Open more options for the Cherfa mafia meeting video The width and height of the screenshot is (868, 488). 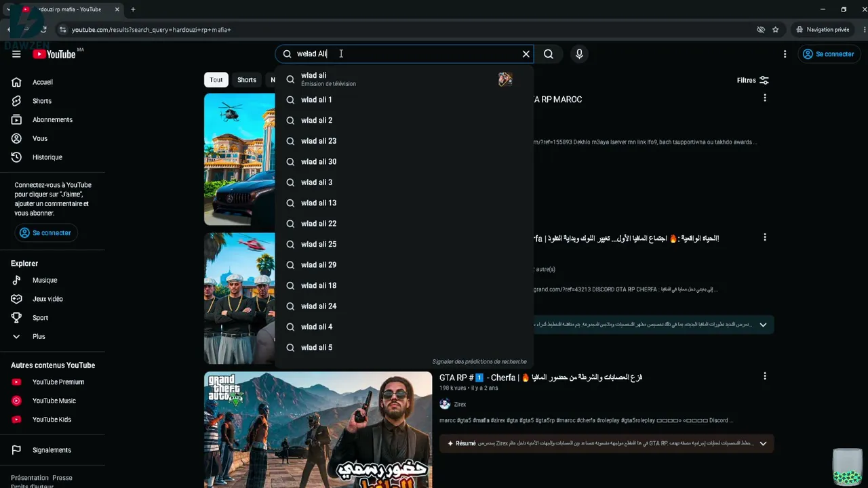point(765,238)
